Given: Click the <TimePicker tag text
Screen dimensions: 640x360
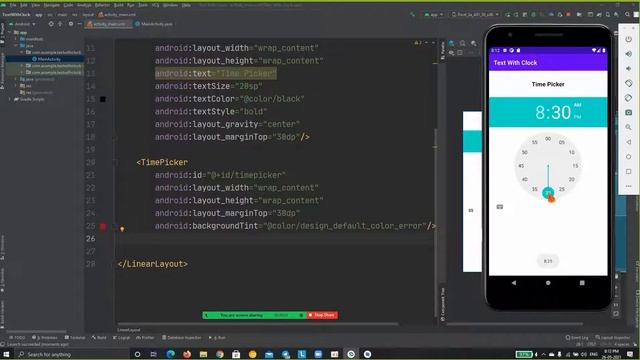Looking at the screenshot, I should click(162, 162).
